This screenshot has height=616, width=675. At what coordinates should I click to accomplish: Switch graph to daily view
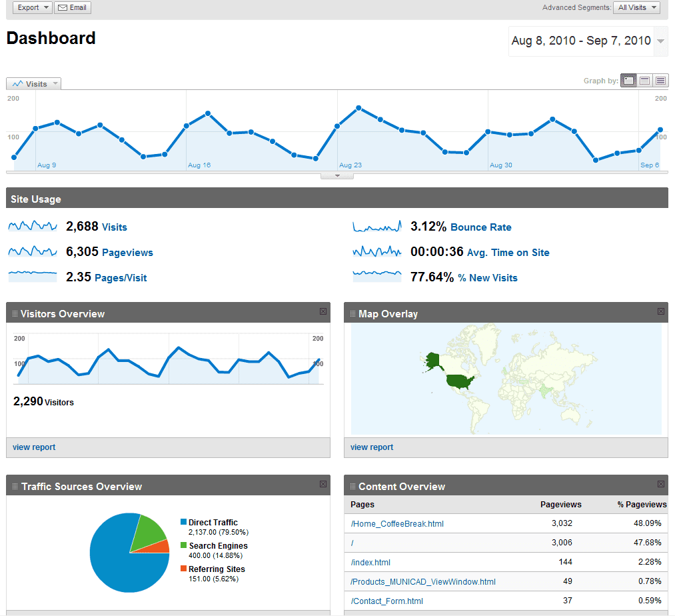tap(628, 81)
